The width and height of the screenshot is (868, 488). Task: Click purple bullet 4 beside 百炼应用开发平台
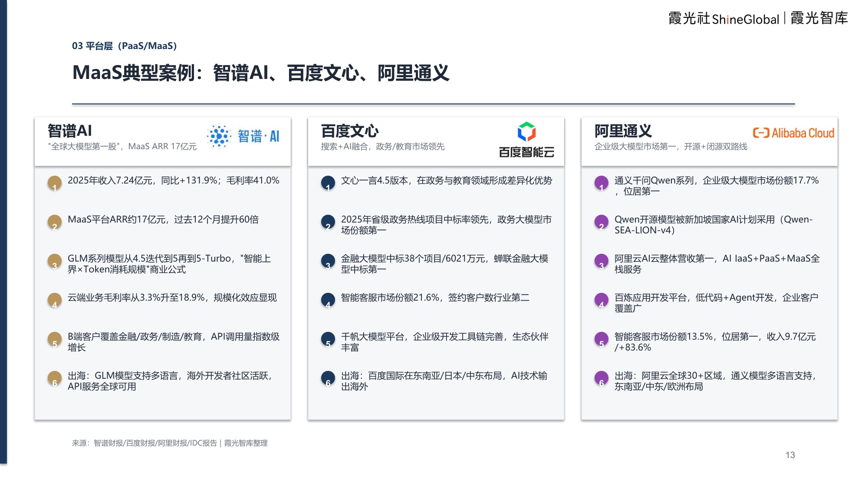click(602, 300)
